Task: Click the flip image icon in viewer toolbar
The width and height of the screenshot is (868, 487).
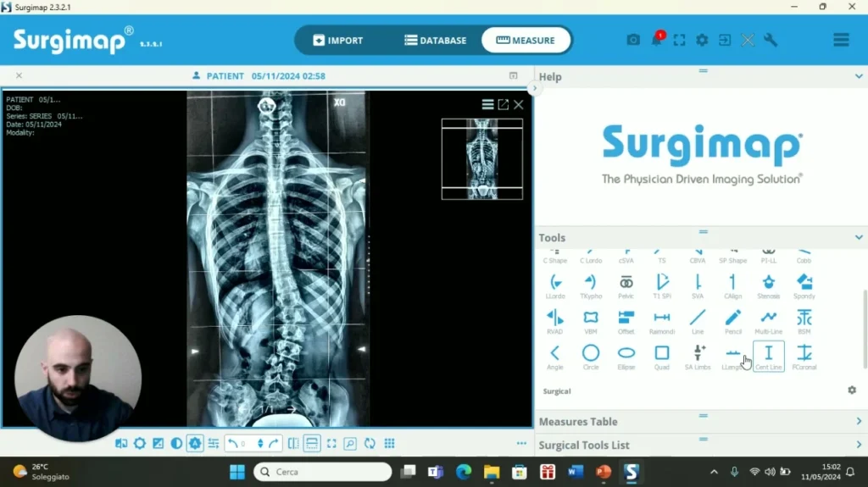Action: tap(121, 443)
